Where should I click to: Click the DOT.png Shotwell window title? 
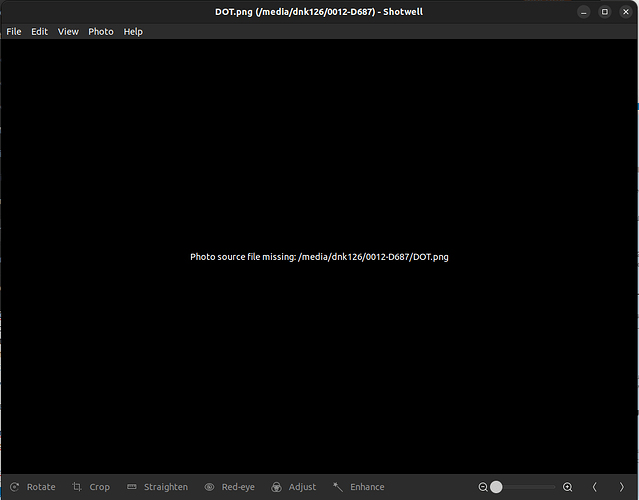pyautogui.click(x=319, y=12)
